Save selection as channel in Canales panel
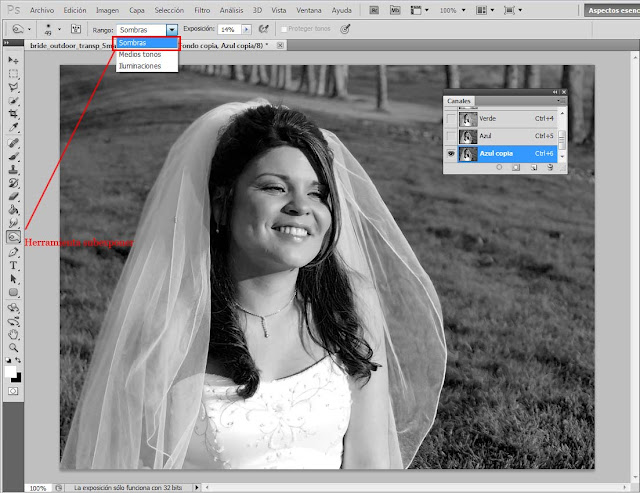Screen dimensions: 640x493 (516, 167)
